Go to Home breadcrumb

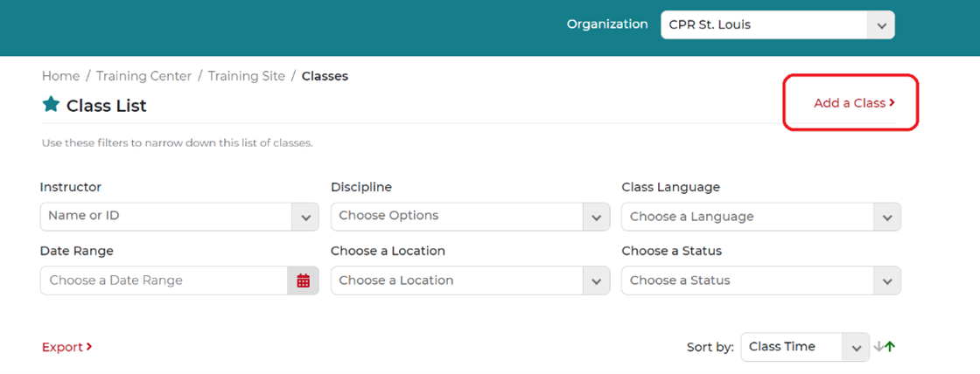[60, 76]
